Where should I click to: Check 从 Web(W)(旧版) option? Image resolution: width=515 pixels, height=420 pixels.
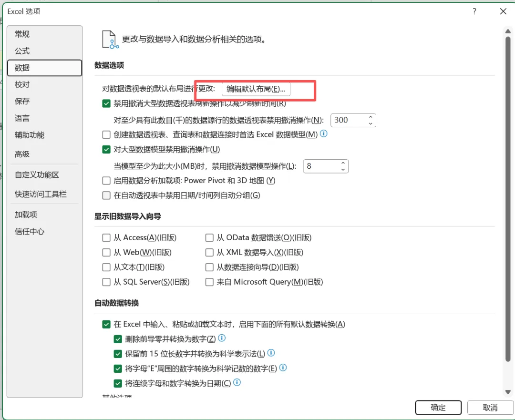(x=106, y=252)
